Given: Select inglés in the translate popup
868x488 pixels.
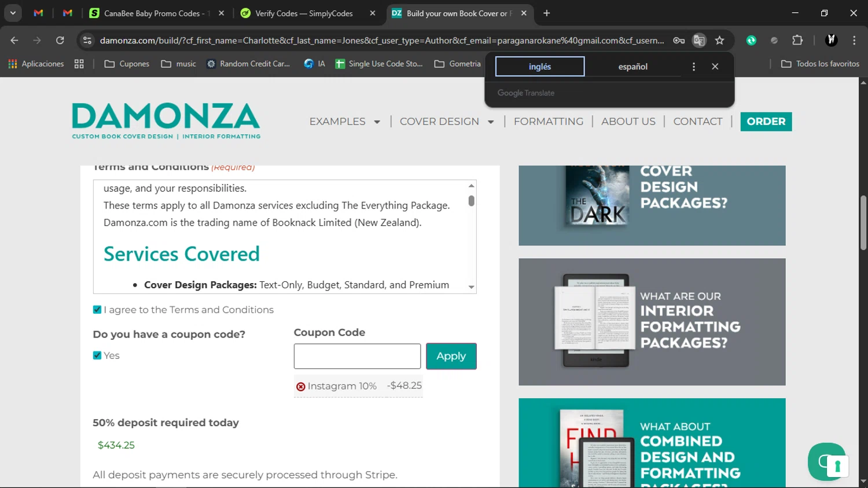Looking at the screenshot, I should point(540,67).
